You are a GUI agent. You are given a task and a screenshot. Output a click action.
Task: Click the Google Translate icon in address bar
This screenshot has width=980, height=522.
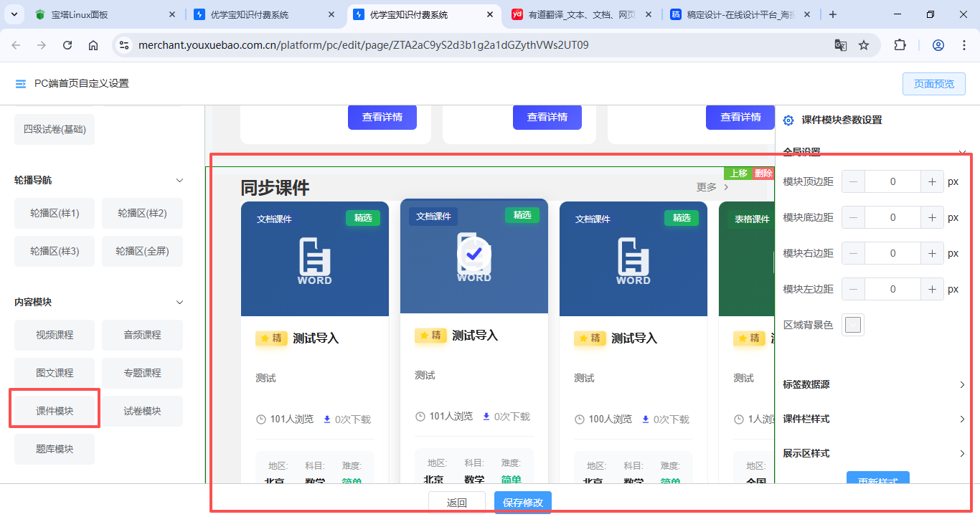tap(840, 45)
